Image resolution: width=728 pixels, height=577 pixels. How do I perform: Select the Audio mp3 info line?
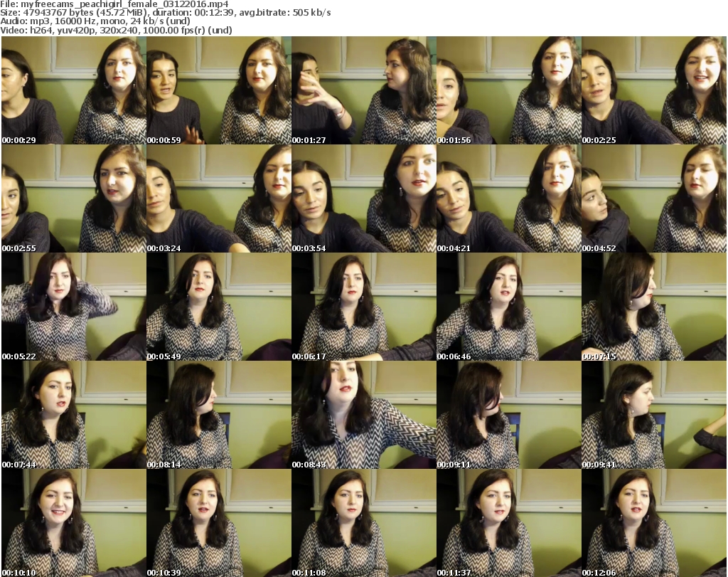[95, 21]
